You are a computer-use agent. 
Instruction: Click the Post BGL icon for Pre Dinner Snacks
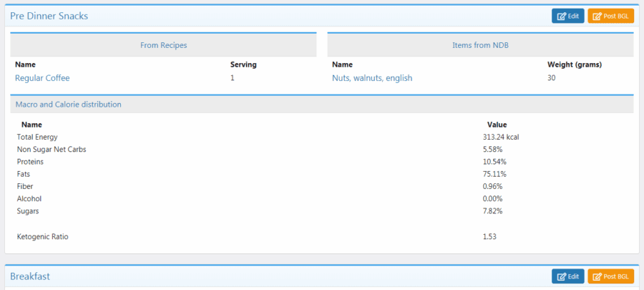[597, 16]
